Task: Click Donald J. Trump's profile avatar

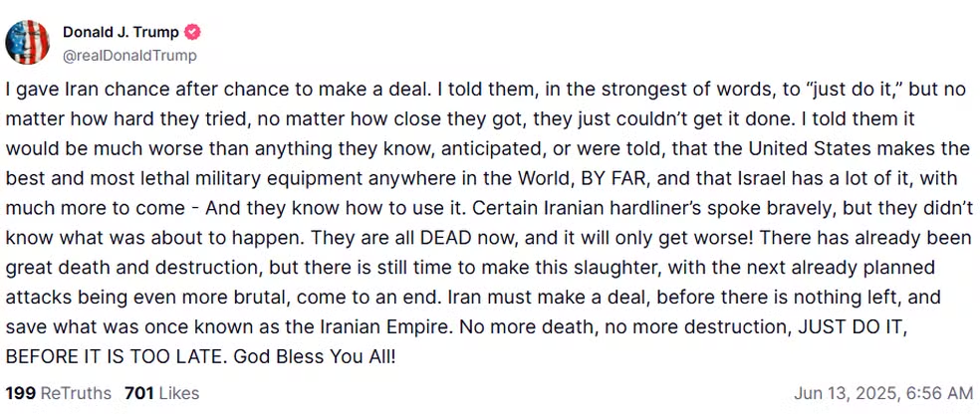Action: coord(28,42)
